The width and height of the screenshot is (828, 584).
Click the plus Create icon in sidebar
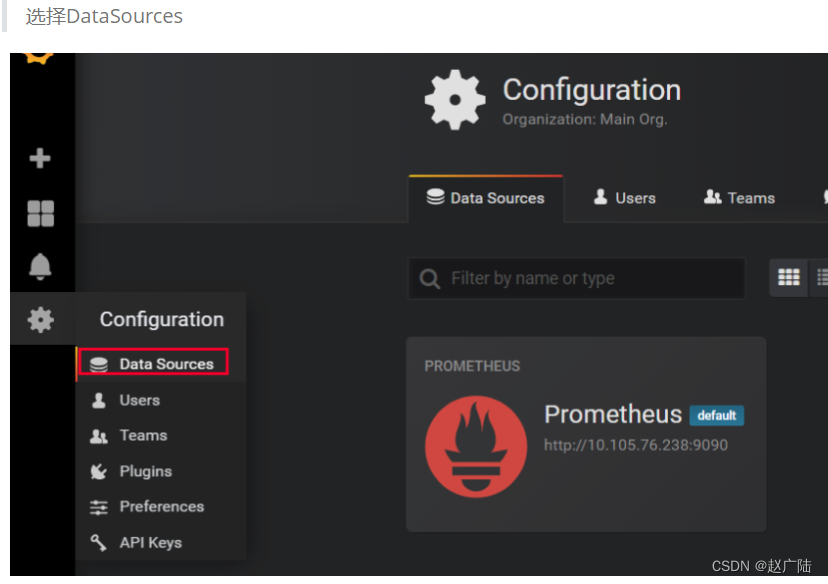click(x=40, y=158)
